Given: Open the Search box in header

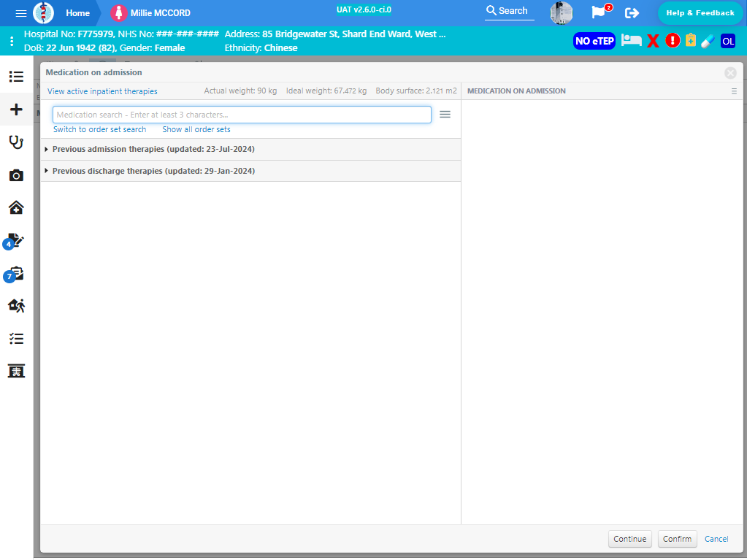Looking at the screenshot, I should (509, 11).
